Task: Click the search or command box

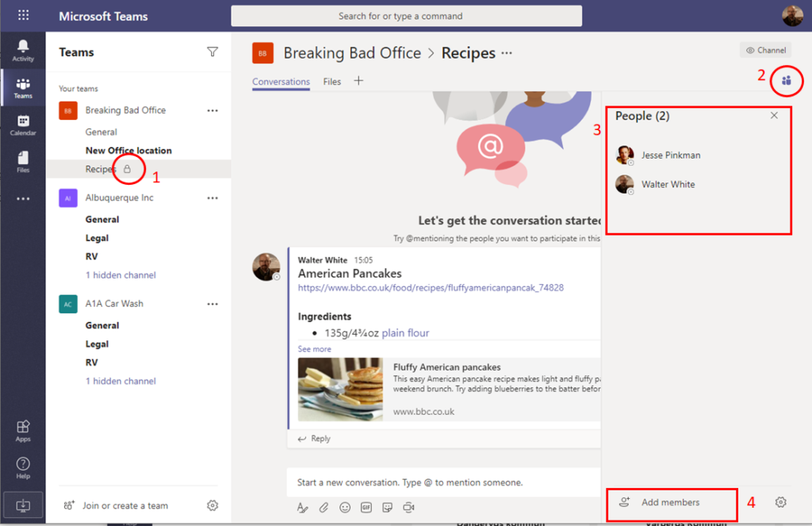Action: click(407, 16)
